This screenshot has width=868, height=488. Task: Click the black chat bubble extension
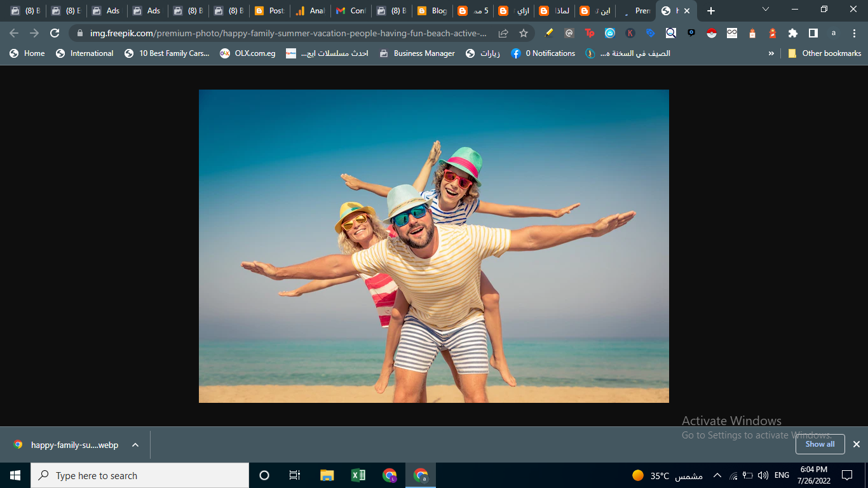tap(691, 33)
